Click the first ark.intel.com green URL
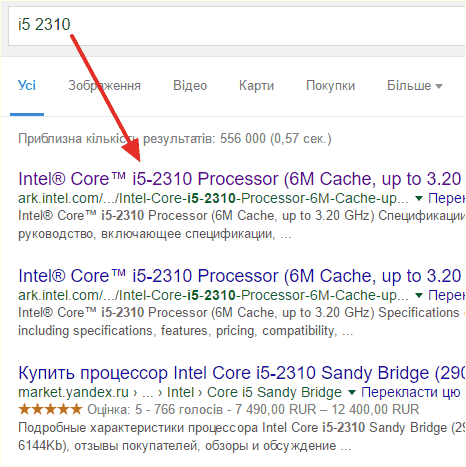 pos(213,198)
